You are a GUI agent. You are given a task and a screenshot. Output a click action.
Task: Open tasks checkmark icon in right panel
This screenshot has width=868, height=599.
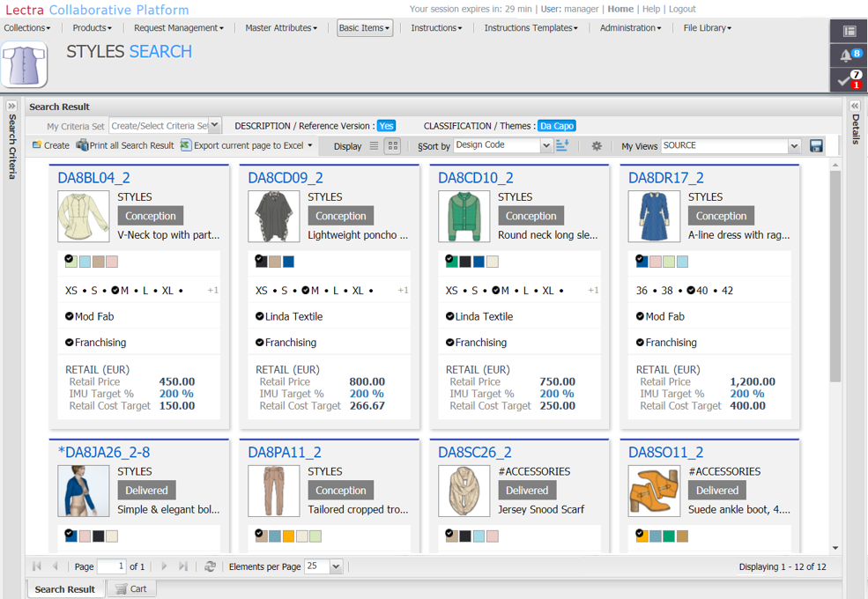(x=849, y=80)
